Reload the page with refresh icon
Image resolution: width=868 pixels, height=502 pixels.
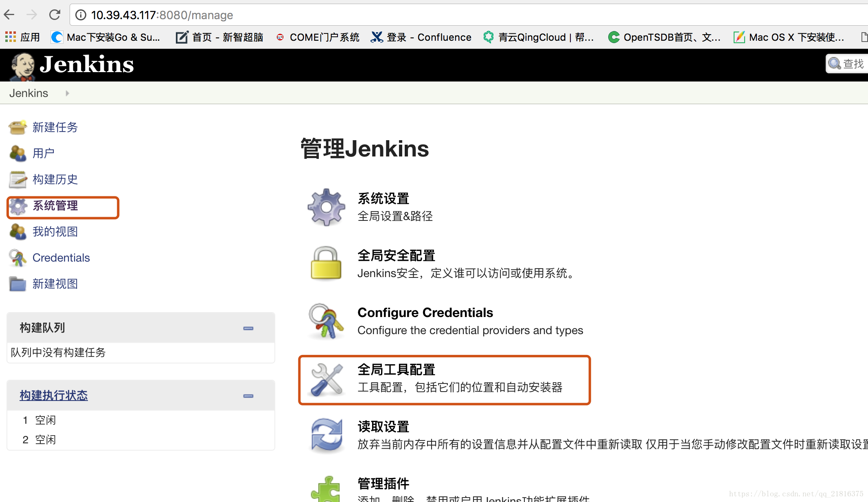click(55, 15)
